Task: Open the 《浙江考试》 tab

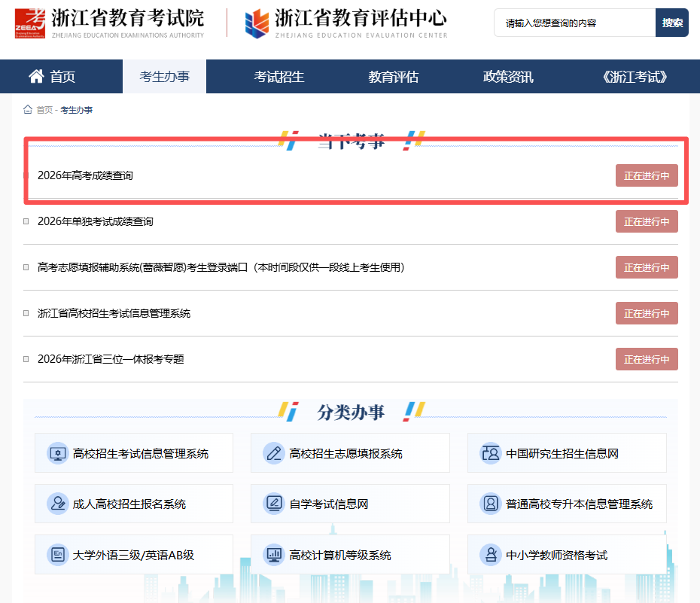Action: click(x=635, y=77)
